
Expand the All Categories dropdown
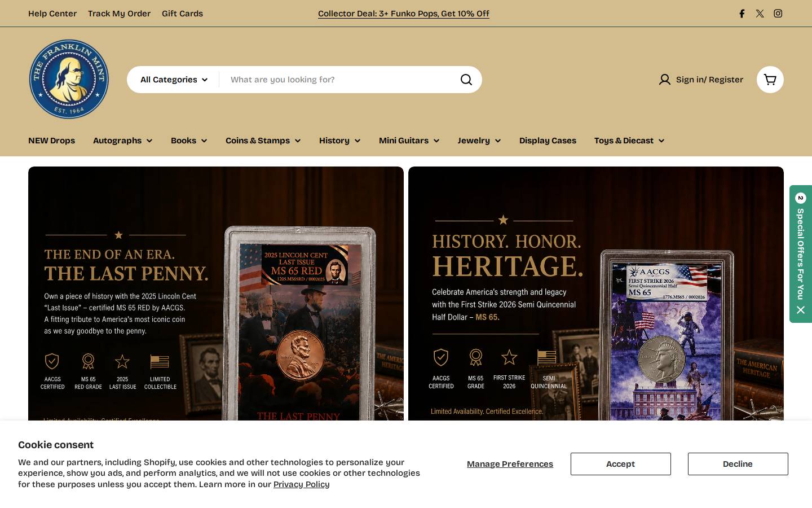coord(174,80)
